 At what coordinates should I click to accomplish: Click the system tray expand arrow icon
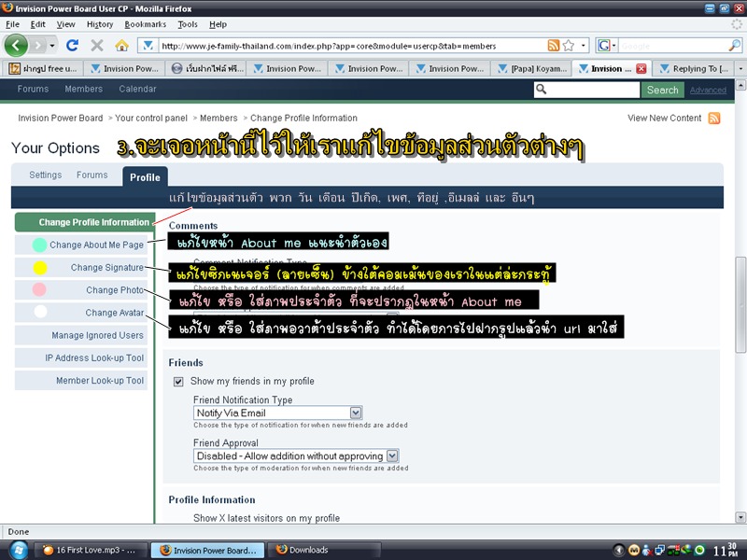pyautogui.click(x=618, y=550)
